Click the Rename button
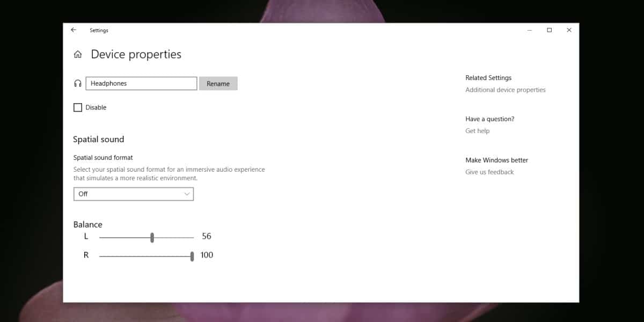Viewport: 644px width, 322px height. (218, 83)
